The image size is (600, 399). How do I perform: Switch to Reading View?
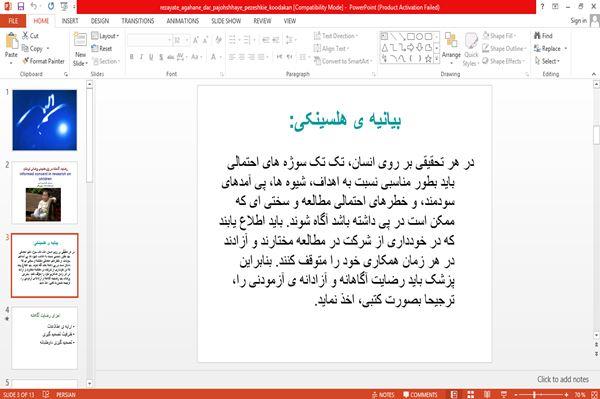click(x=487, y=395)
